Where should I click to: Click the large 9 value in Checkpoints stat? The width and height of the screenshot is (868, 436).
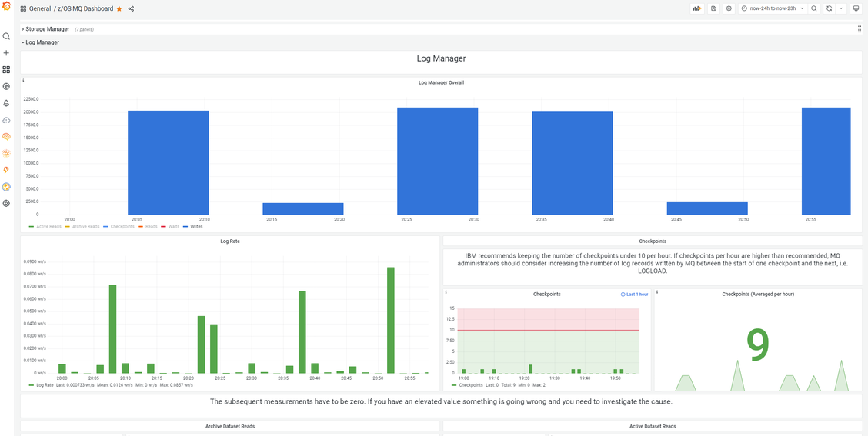[759, 346]
